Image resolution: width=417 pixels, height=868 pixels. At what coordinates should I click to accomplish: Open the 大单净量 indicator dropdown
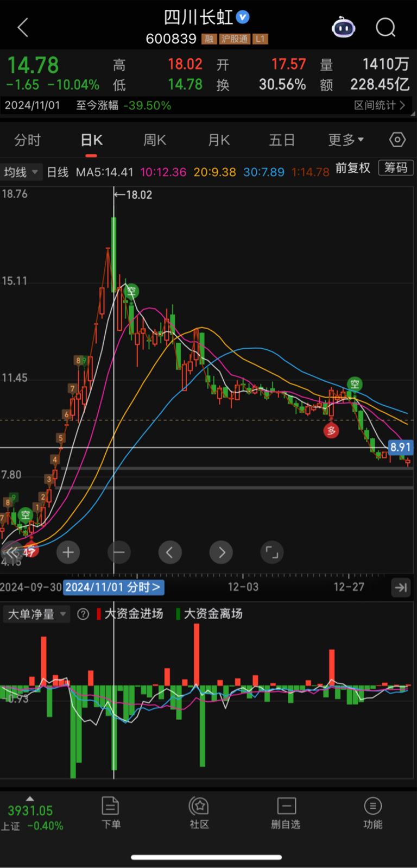click(x=36, y=614)
